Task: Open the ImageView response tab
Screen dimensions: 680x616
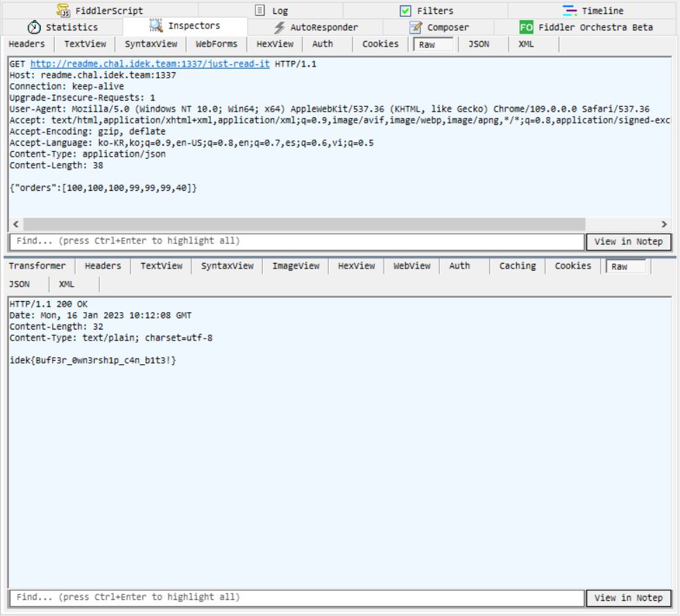Action: point(296,266)
